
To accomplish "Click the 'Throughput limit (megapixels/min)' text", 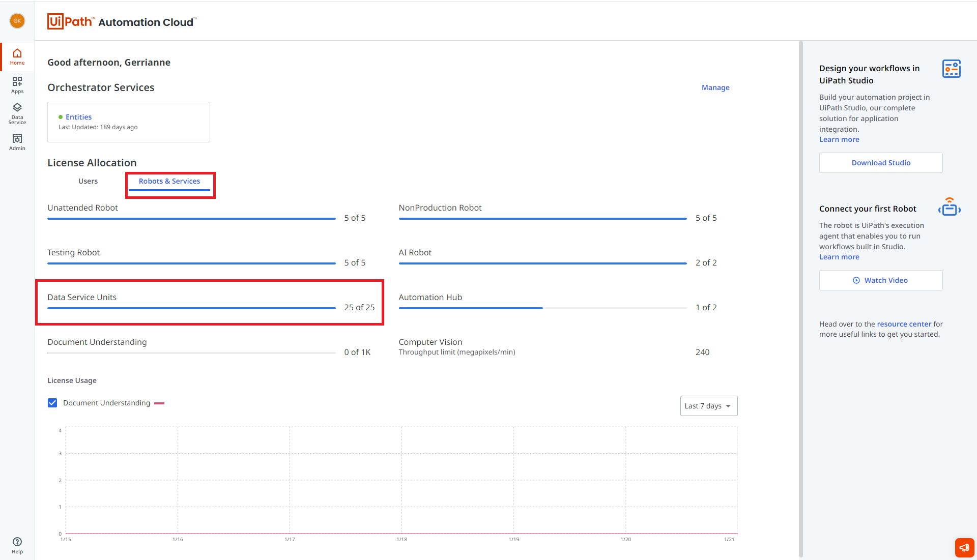I will pyautogui.click(x=456, y=352).
